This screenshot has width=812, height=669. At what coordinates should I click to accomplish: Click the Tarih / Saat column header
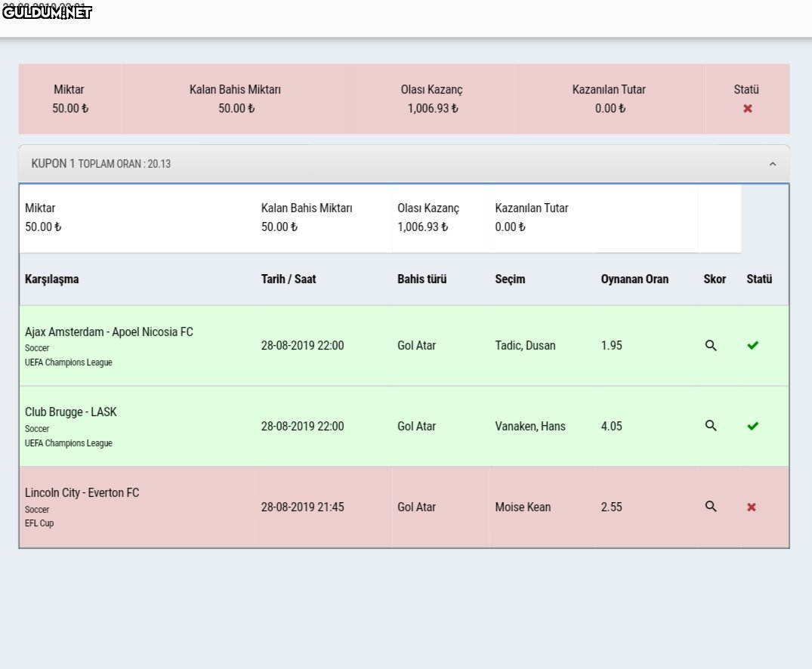(x=289, y=279)
